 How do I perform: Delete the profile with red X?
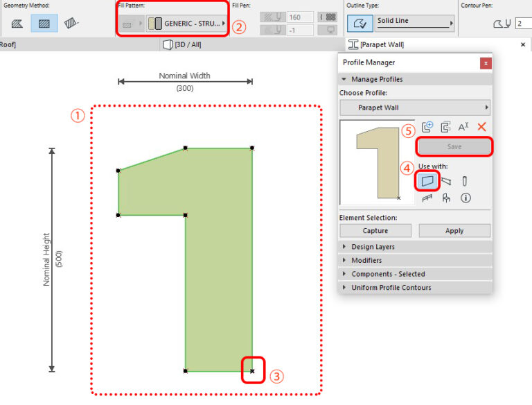coord(481,127)
